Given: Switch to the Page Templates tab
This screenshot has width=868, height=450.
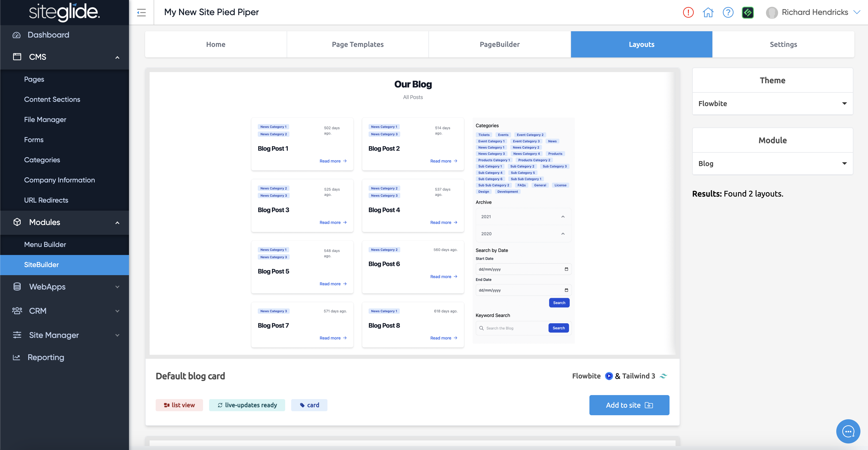Looking at the screenshot, I should pyautogui.click(x=357, y=45).
